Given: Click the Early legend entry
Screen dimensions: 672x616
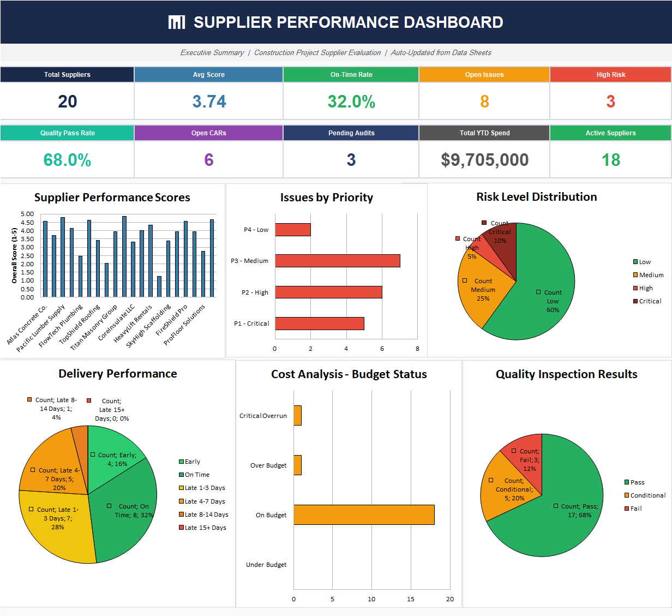Looking at the screenshot, I should pyautogui.click(x=189, y=462).
